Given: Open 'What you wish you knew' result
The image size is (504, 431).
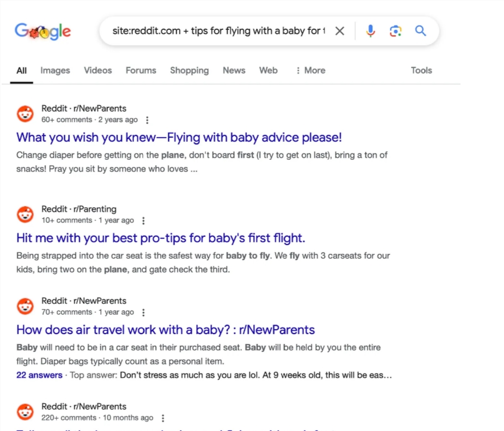Looking at the screenshot, I should click(179, 137).
